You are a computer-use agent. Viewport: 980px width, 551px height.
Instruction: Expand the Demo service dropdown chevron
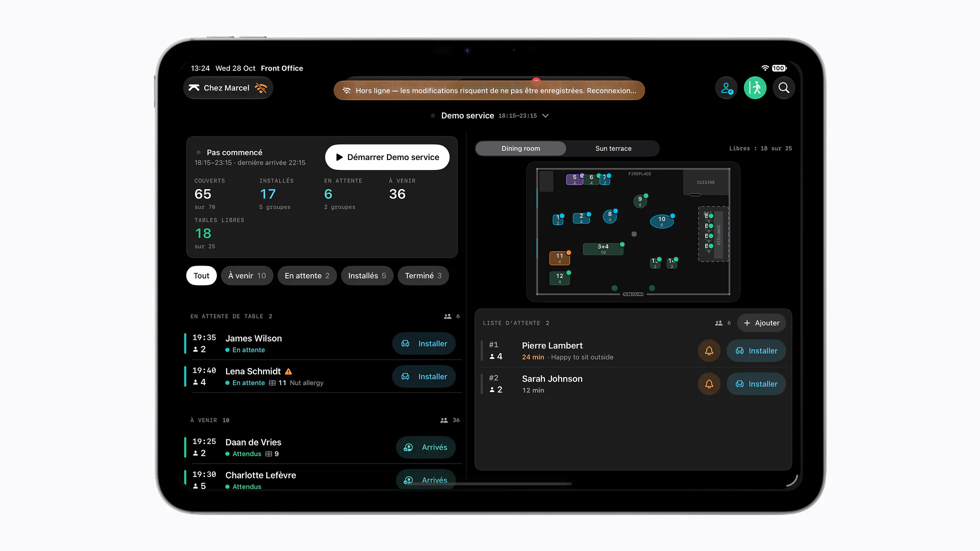545,115
